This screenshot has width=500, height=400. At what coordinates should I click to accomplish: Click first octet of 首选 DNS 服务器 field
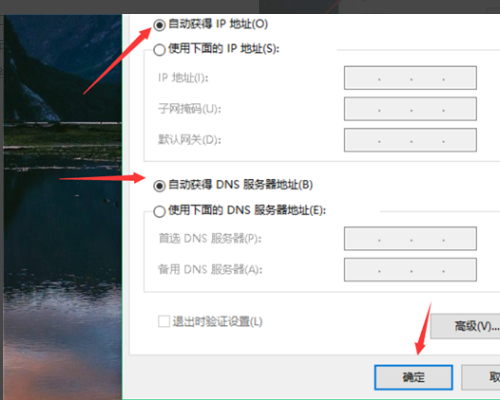362,239
